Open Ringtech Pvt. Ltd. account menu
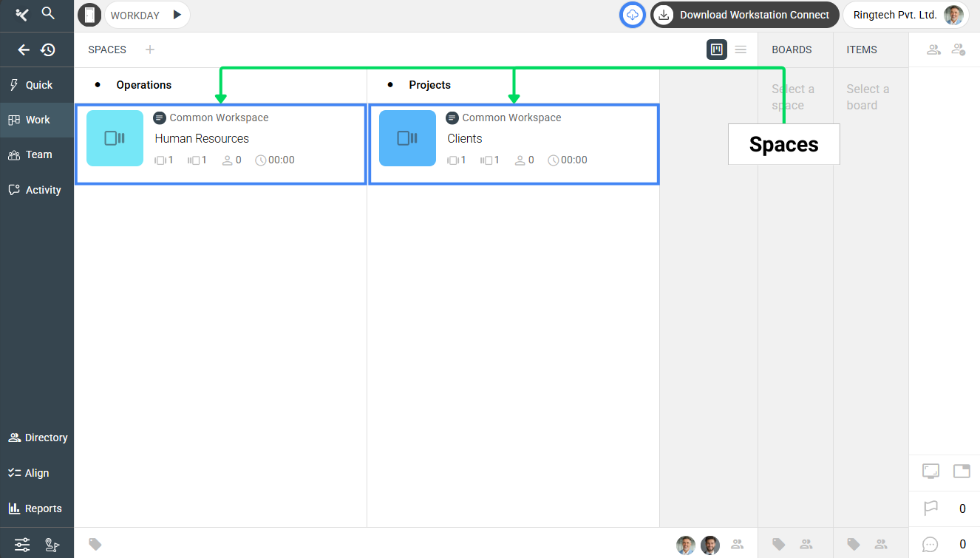Viewport: 980px width, 558px height. click(x=905, y=15)
